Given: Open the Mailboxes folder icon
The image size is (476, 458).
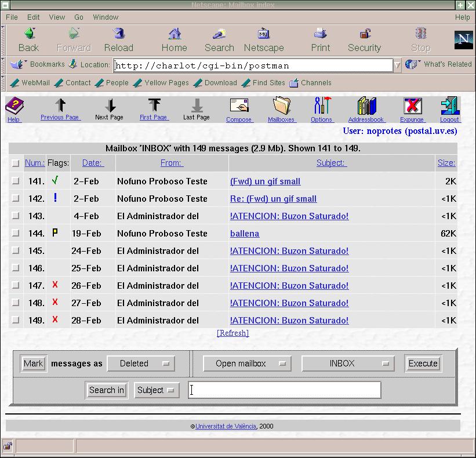Looking at the screenshot, I should (x=282, y=106).
